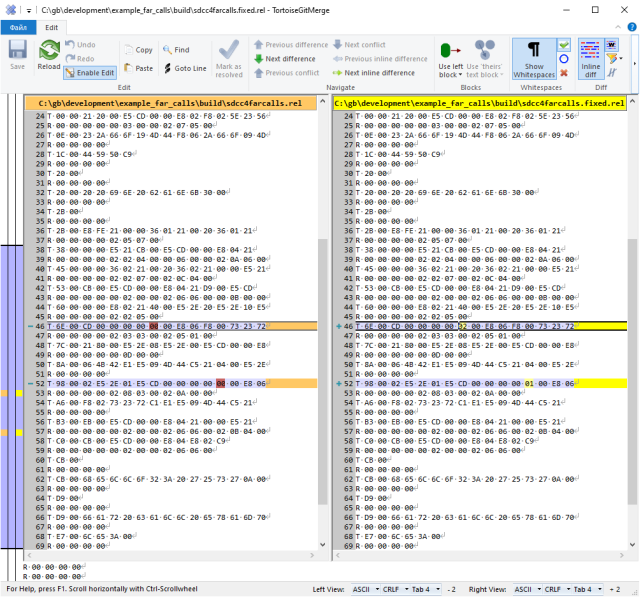The image size is (640, 597).
Task: Open the Left View CRLF dropdown
Action: coord(395,589)
